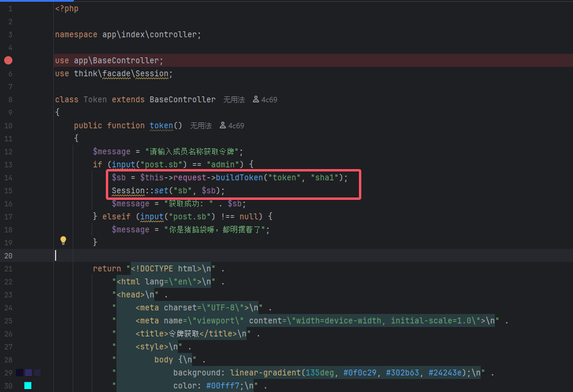Remove the red breakpoint on line 5

8,60
